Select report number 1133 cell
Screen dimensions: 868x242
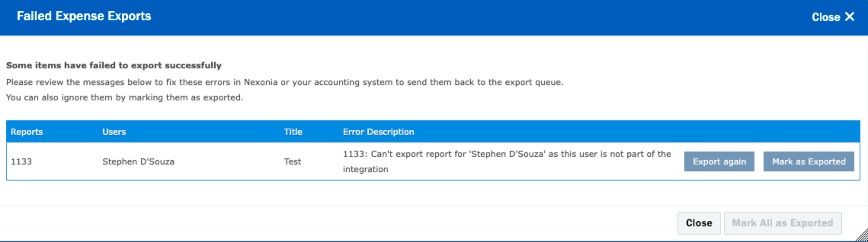[x=21, y=161]
